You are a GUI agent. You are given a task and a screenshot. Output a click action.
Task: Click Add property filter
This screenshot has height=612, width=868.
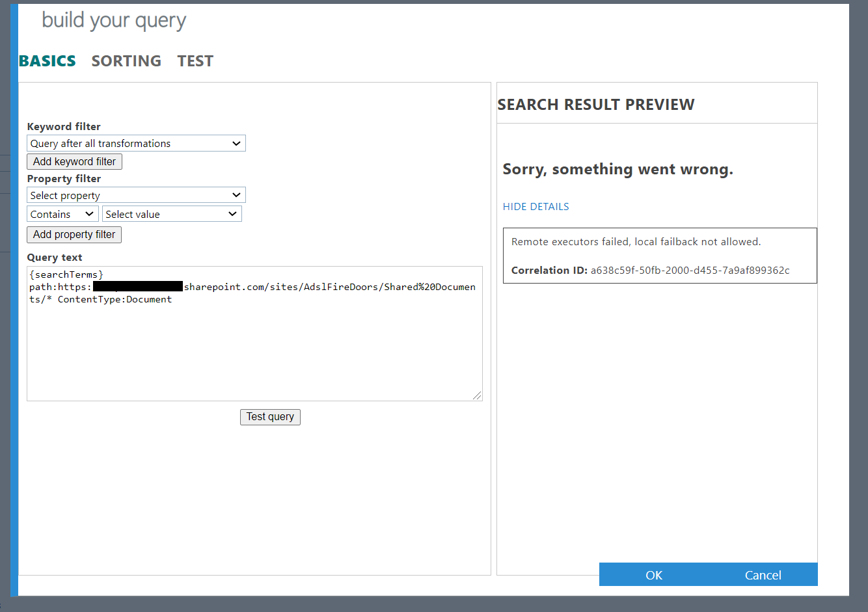[74, 235]
